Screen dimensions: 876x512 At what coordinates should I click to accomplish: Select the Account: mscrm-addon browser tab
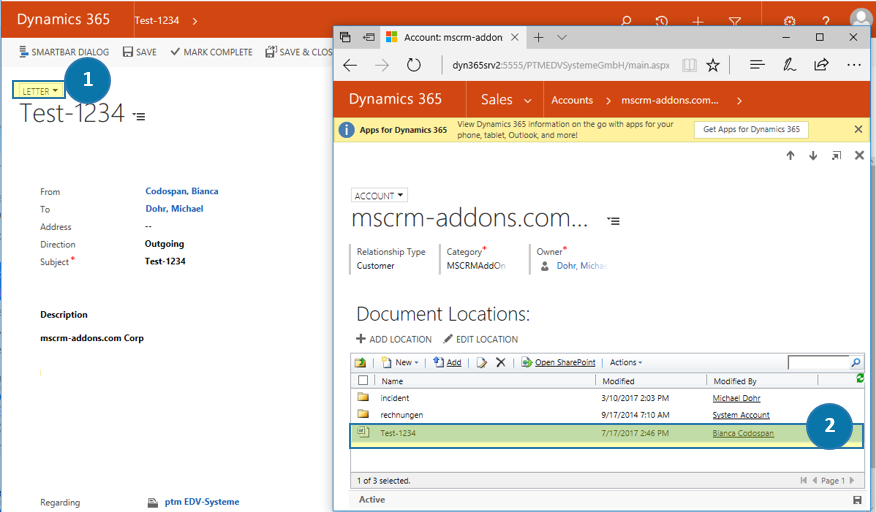(x=453, y=37)
